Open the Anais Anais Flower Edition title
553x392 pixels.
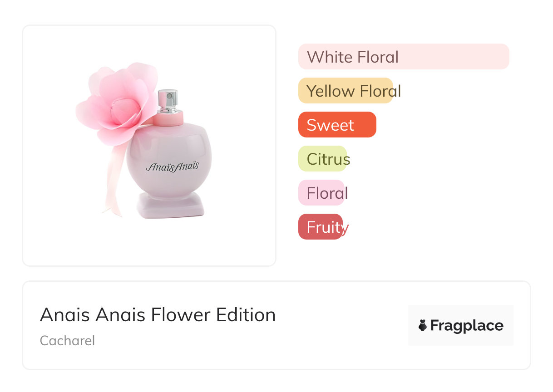[158, 315]
